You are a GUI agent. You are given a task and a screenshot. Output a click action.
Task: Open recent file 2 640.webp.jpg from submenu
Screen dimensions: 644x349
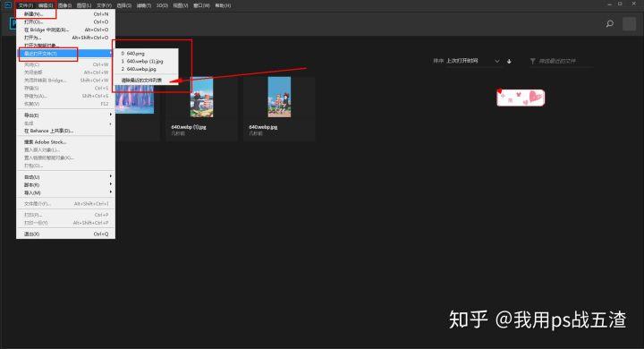pyautogui.click(x=147, y=69)
